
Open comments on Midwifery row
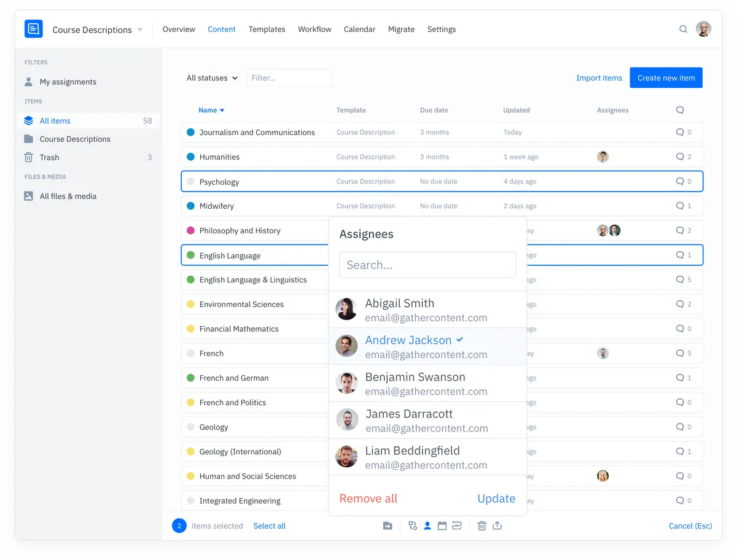(x=684, y=206)
